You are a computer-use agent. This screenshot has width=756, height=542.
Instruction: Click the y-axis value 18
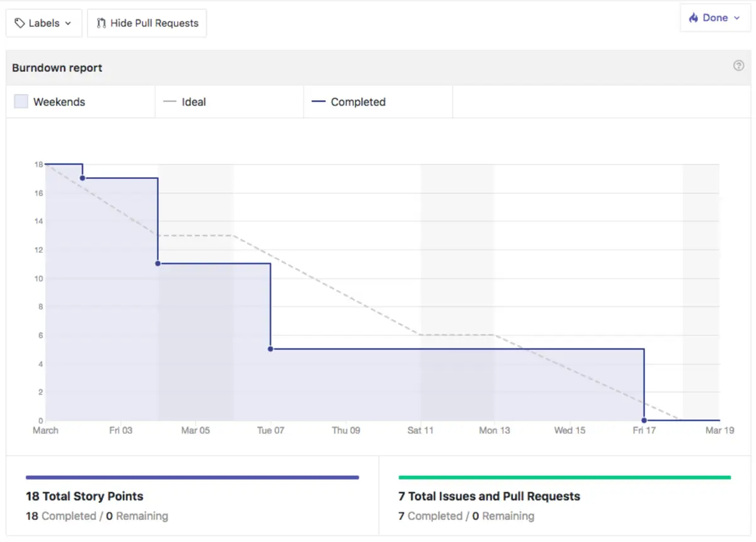(x=38, y=164)
